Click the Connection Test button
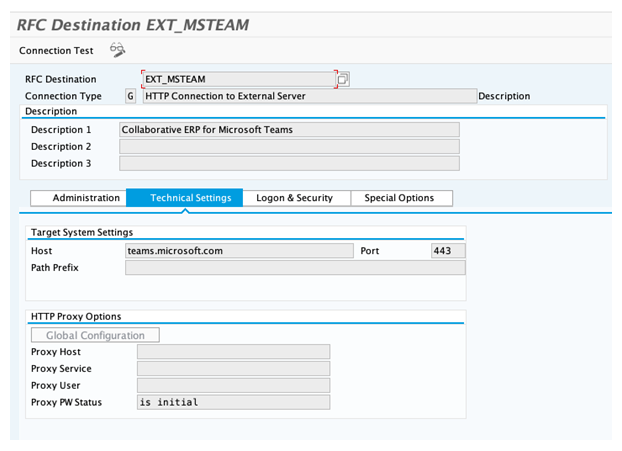This screenshot has width=622, height=451. (x=56, y=50)
